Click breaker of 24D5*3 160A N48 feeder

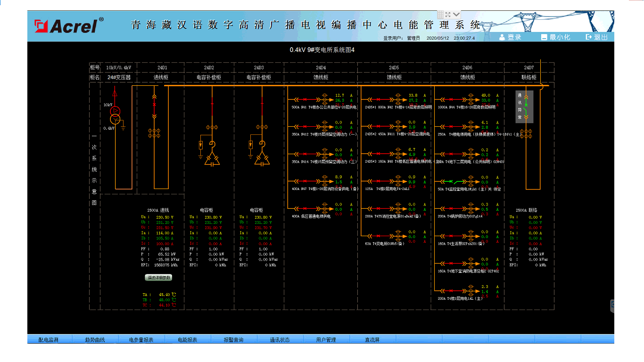pos(379,154)
